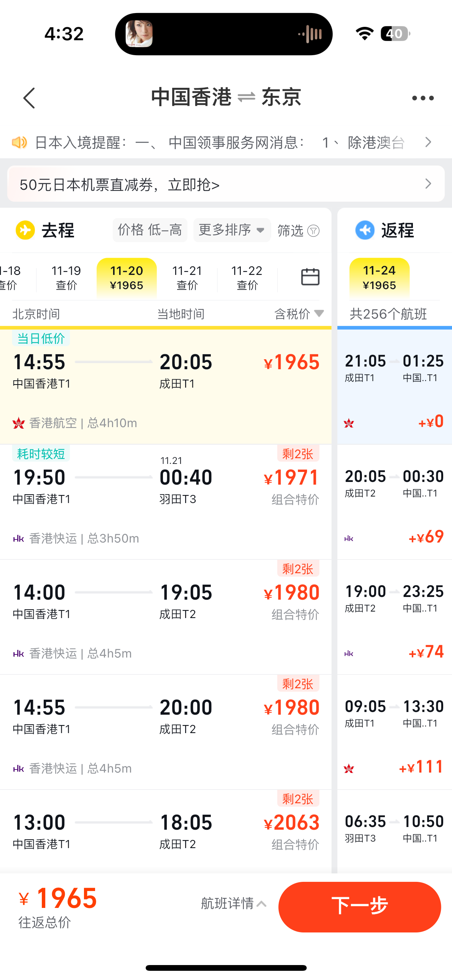Open the filter funnel icon
Screen dimensions: 452x980
(313, 231)
